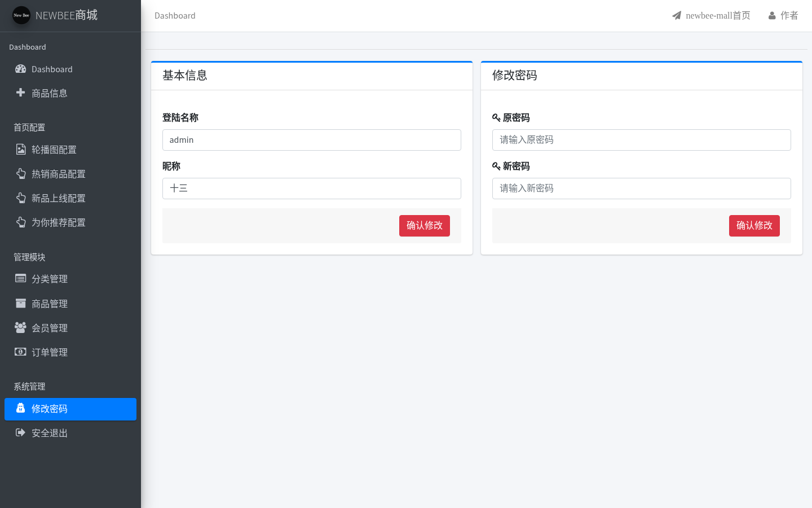
Task: Click the plus icon beside 商品信息
Action: pos(21,93)
